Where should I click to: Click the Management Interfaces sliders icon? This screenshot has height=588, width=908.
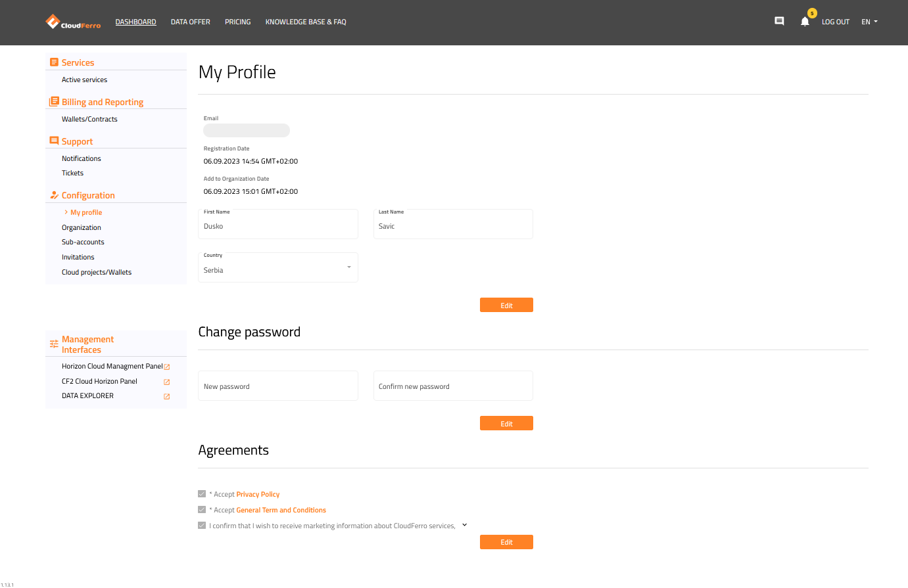click(x=53, y=344)
